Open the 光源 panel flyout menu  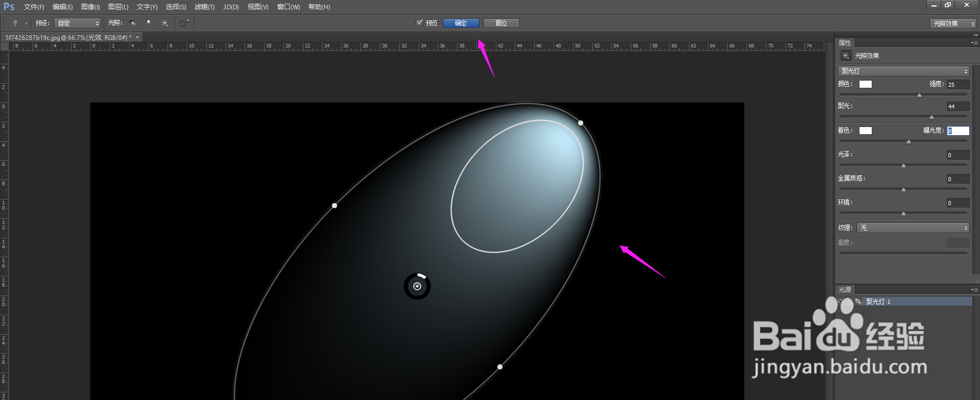click(x=974, y=290)
